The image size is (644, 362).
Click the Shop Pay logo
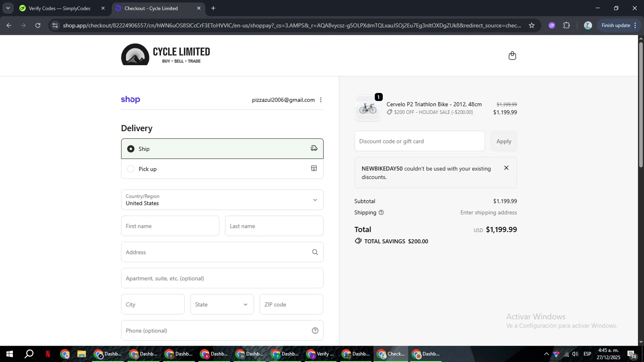pos(131,100)
